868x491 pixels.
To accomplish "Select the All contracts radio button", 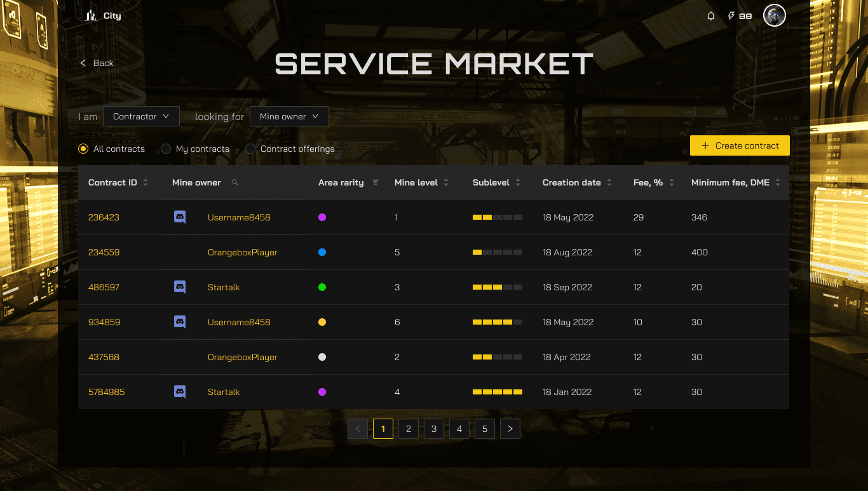I will coord(83,149).
